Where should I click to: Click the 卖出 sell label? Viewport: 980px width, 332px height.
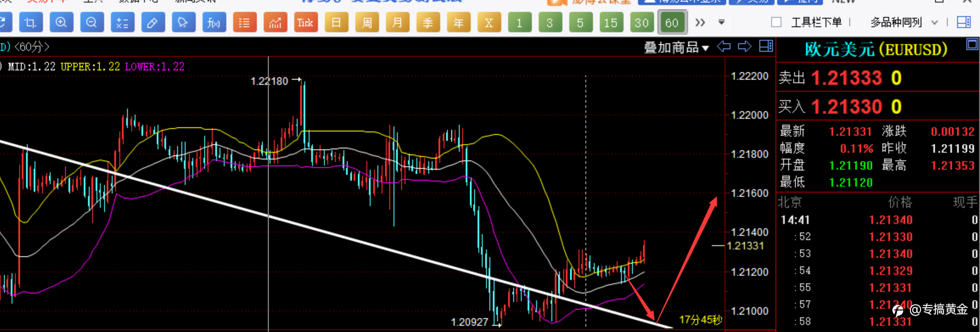pos(792,77)
